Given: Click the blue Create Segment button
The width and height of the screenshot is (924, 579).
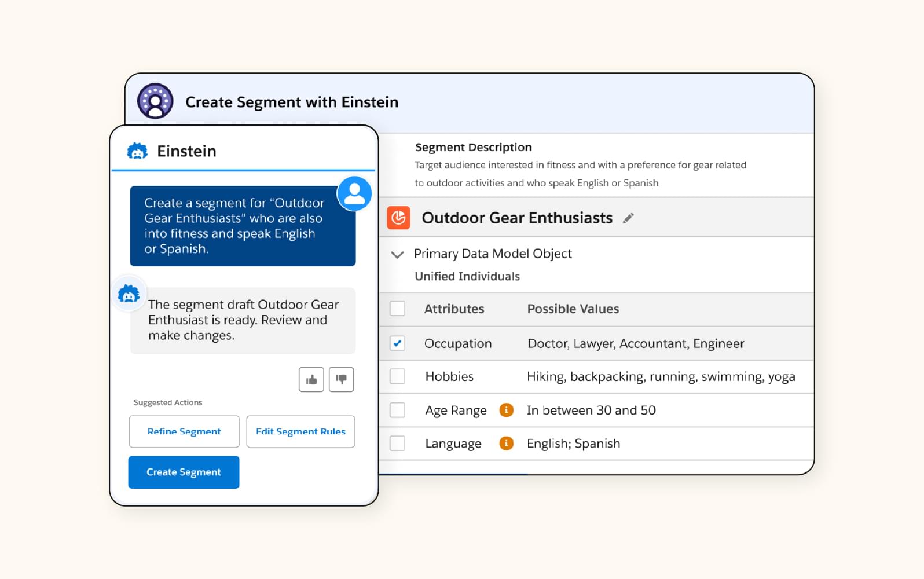Looking at the screenshot, I should pyautogui.click(x=184, y=472).
